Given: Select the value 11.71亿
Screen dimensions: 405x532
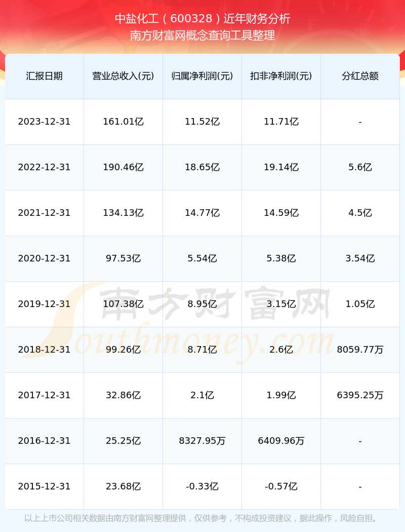Looking at the screenshot, I should [x=281, y=122].
